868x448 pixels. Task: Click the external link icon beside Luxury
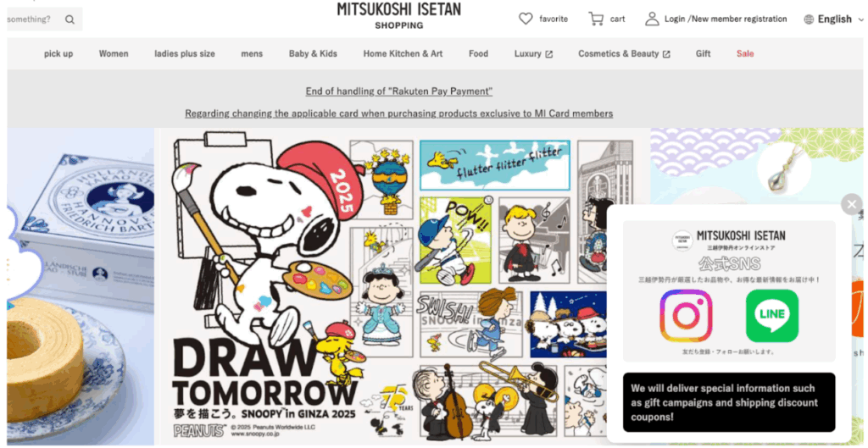tap(548, 54)
